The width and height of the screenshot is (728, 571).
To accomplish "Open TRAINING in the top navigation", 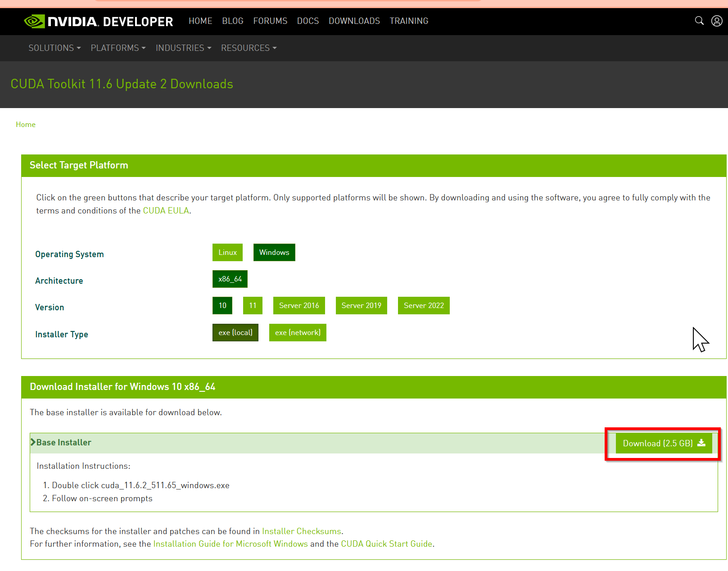I will click(x=409, y=21).
